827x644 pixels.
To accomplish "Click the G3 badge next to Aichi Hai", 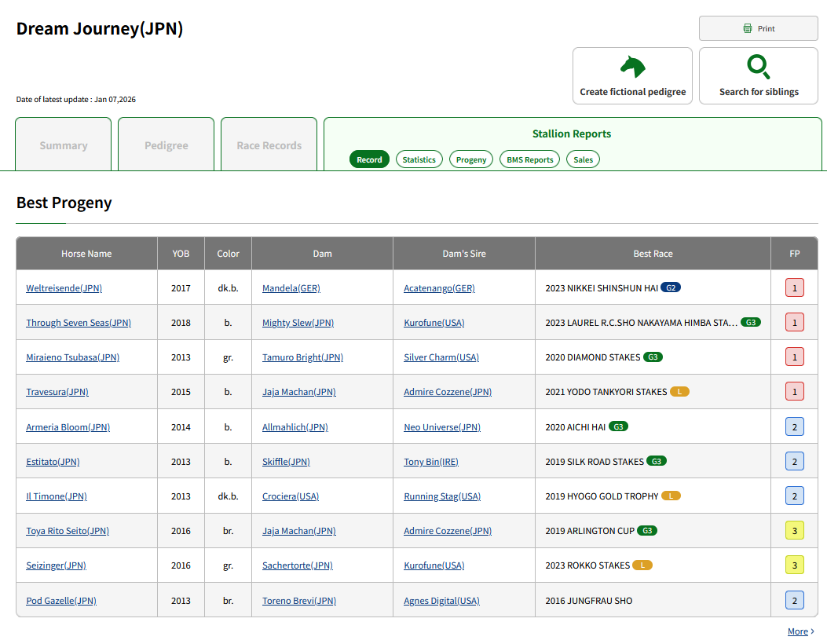I will click(x=618, y=426).
